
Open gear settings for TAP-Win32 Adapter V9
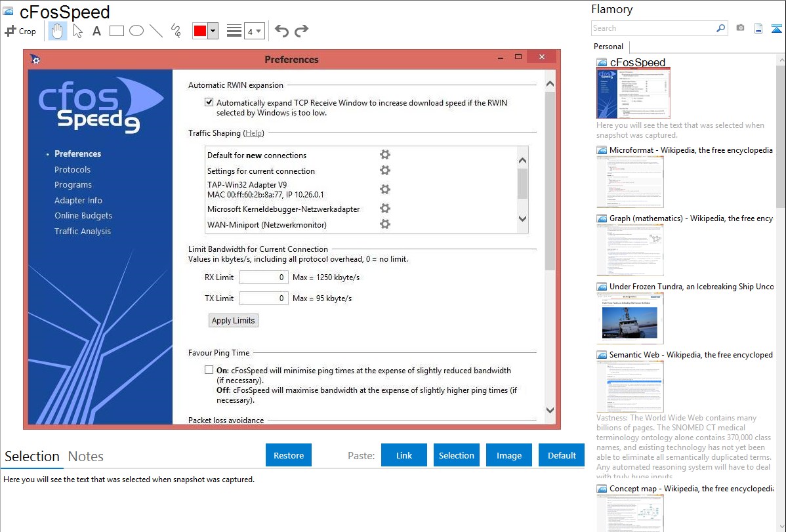[385, 189]
